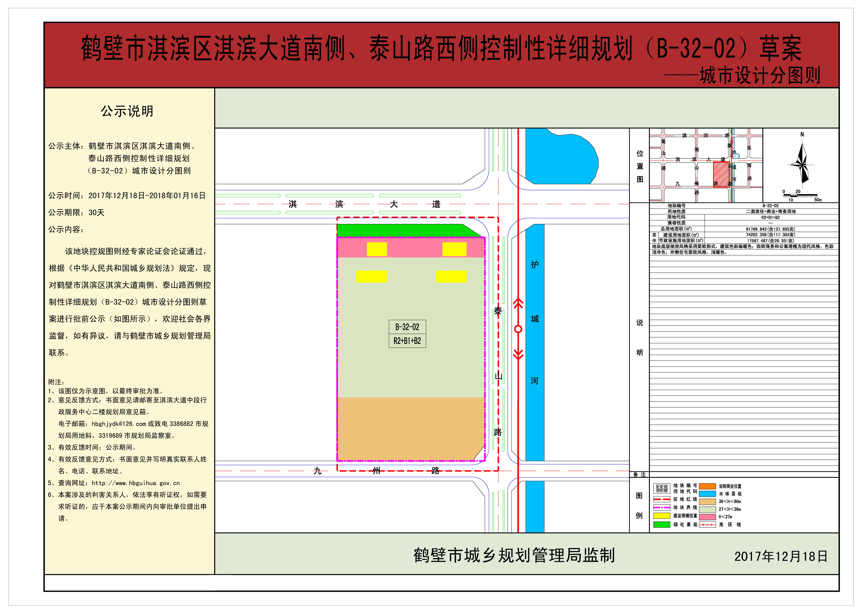Click the 74202.356 construction area value
This screenshot has height=616, width=864.
click(x=771, y=235)
